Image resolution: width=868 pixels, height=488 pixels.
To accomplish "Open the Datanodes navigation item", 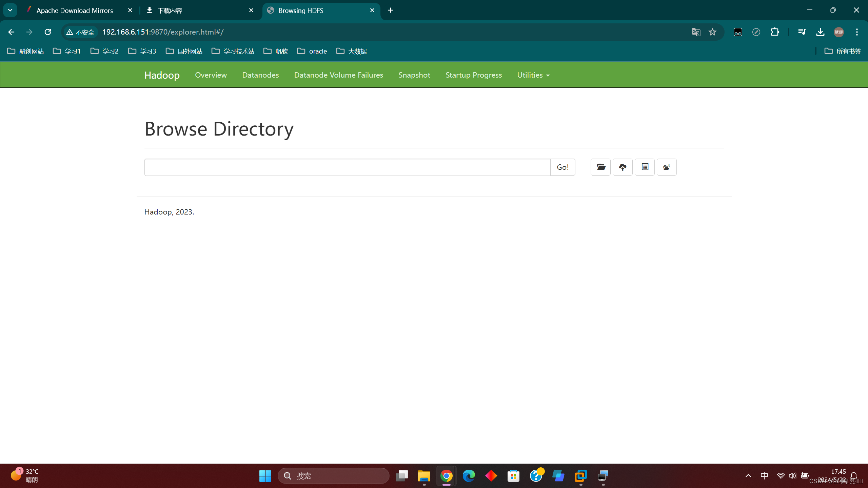I will tap(260, 75).
